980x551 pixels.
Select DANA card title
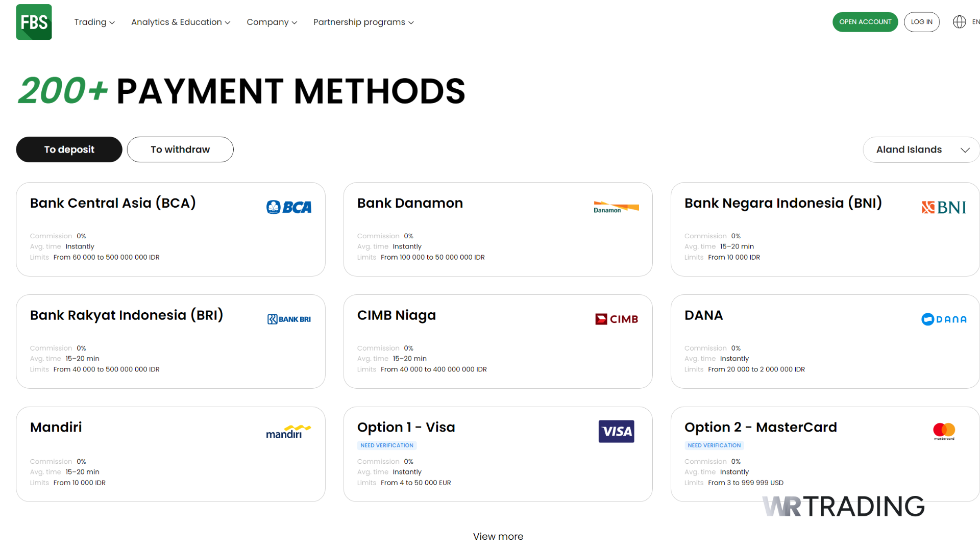click(x=703, y=315)
